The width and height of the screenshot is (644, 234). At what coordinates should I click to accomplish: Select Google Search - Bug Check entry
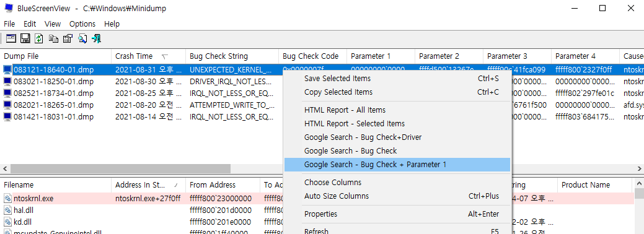tap(397, 150)
